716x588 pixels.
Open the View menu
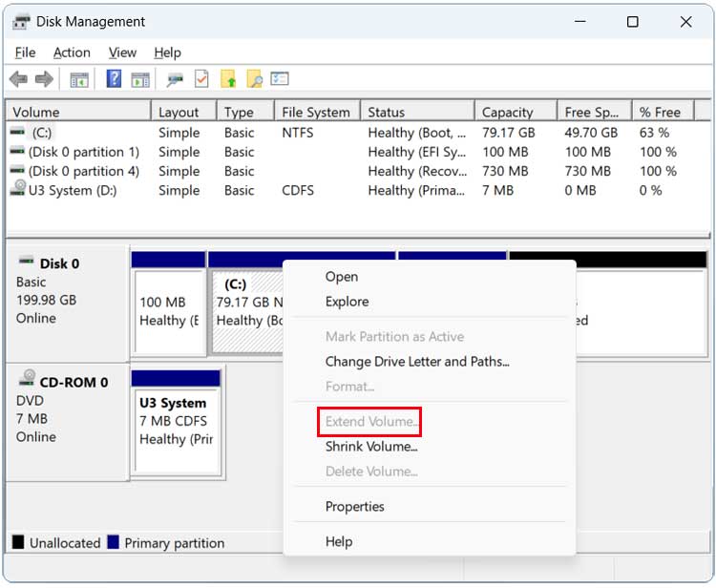(122, 52)
